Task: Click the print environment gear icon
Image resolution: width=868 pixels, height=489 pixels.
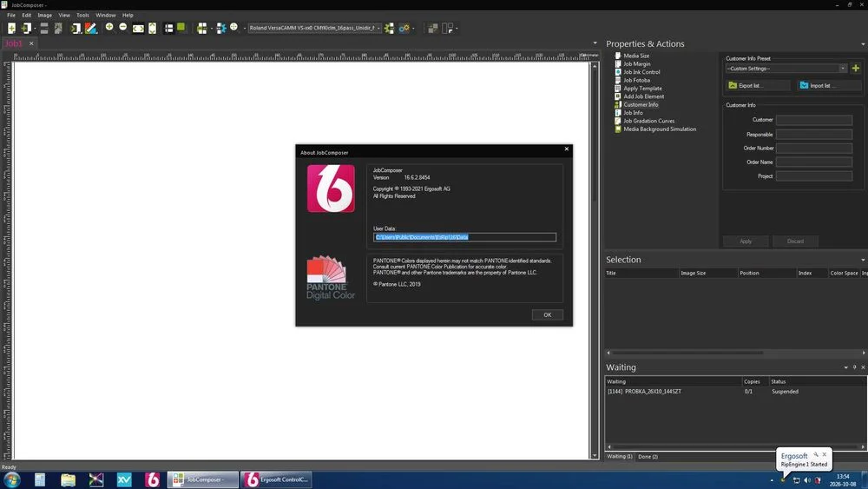Action: coord(404,29)
